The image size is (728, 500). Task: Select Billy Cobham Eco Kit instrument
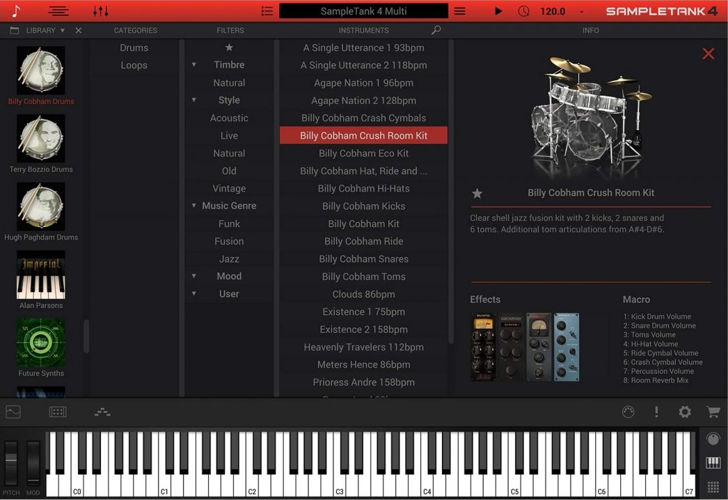click(x=363, y=154)
